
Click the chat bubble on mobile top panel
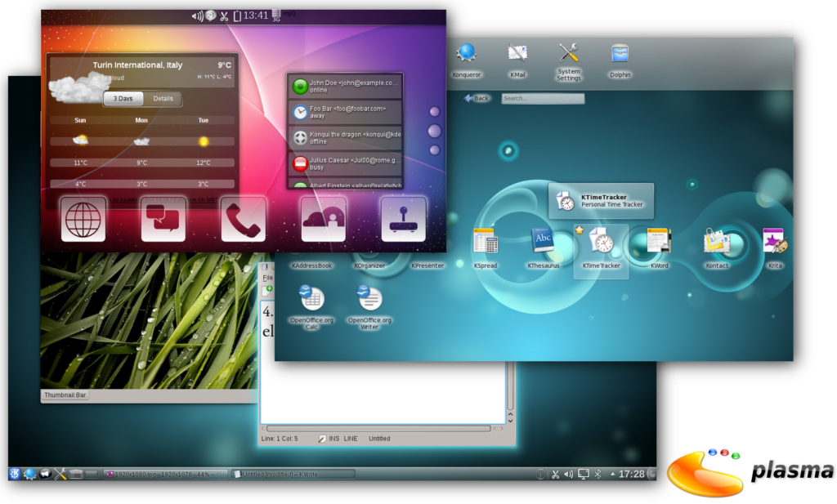click(x=211, y=16)
